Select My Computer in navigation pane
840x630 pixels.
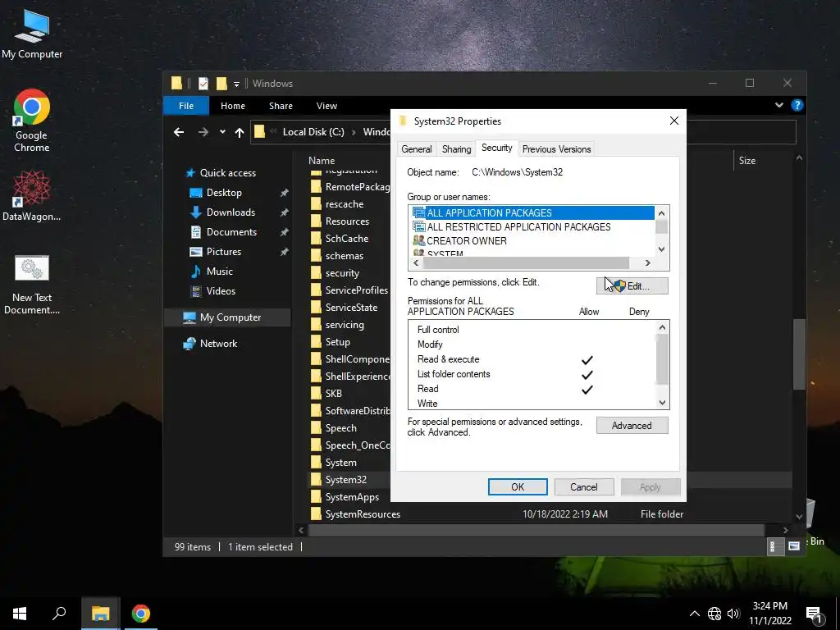[231, 317]
